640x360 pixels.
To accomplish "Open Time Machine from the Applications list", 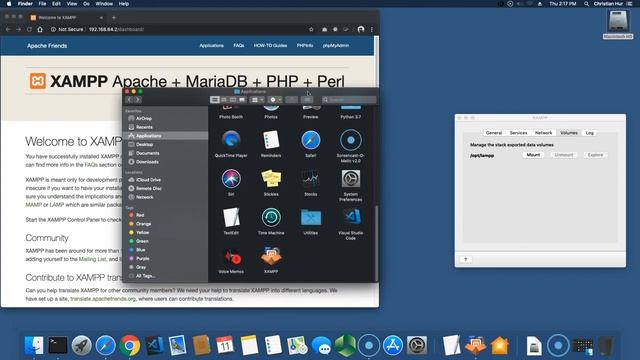I will [271, 218].
